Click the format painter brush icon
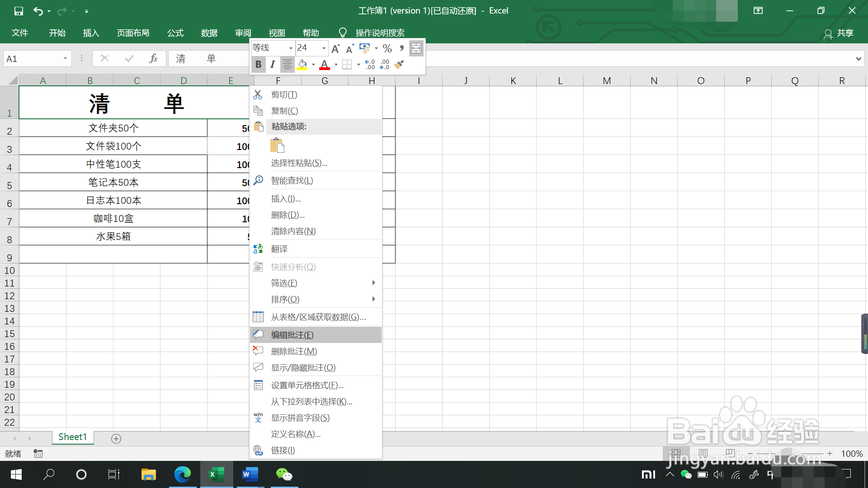Screen dimensions: 868x488 (x=399, y=65)
